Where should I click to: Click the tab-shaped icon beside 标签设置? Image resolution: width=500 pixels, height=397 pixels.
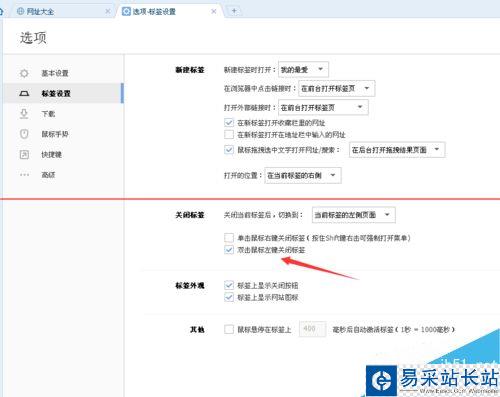coord(24,94)
